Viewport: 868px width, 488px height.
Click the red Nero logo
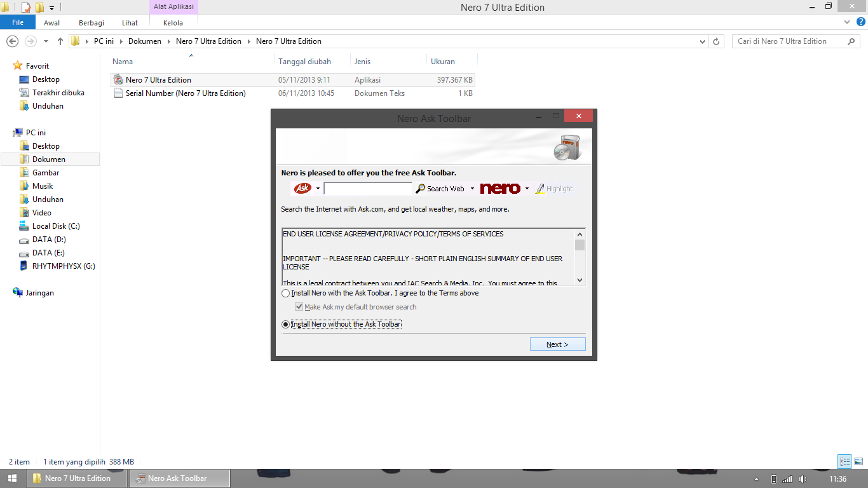pyautogui.click(x=500, y=189)
